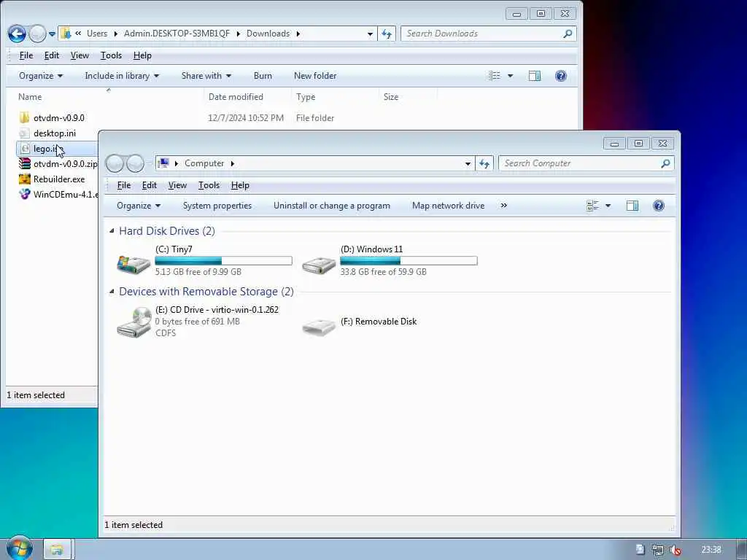This screenshot has width=747, height=560.
Task: Click System properties button
Action: point(217,206)
